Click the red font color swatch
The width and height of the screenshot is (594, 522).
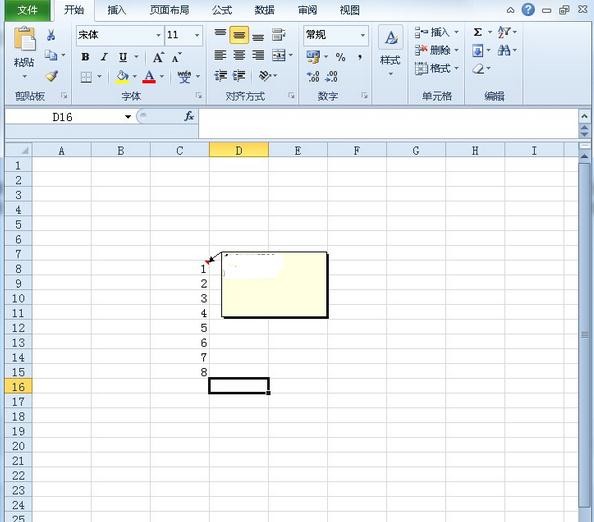point(149,77)
